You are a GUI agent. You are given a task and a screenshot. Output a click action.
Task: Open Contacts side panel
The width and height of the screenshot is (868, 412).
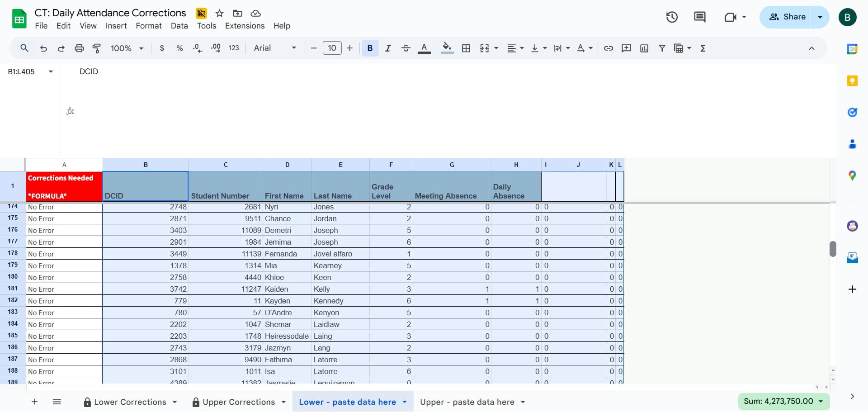coord(852,144)
